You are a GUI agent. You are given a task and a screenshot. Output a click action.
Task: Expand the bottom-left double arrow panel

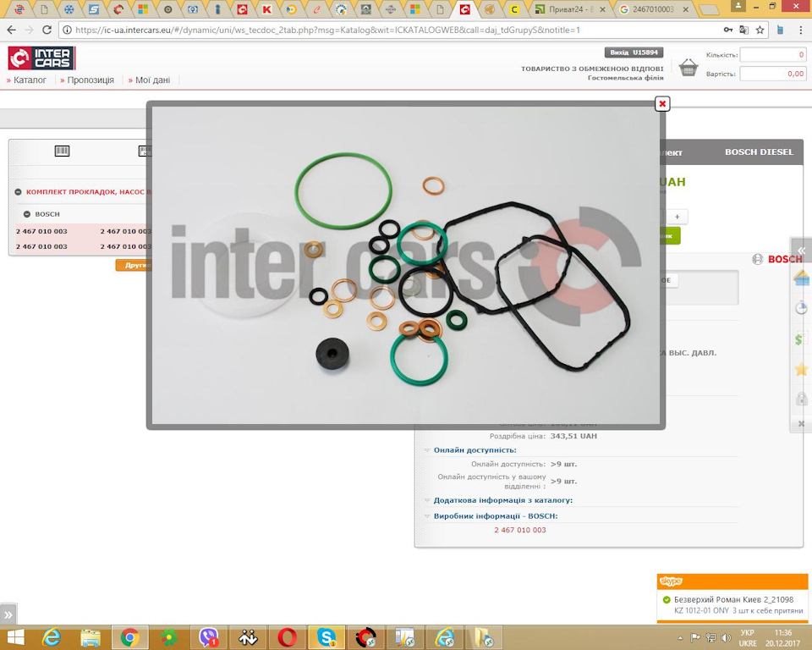[8, 614]
